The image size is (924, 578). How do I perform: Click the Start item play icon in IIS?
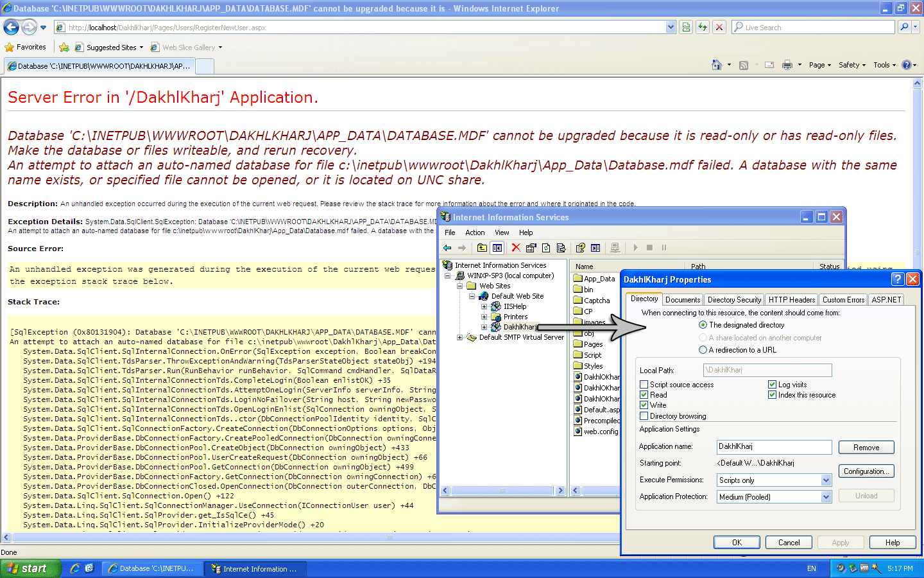[635, 248]
